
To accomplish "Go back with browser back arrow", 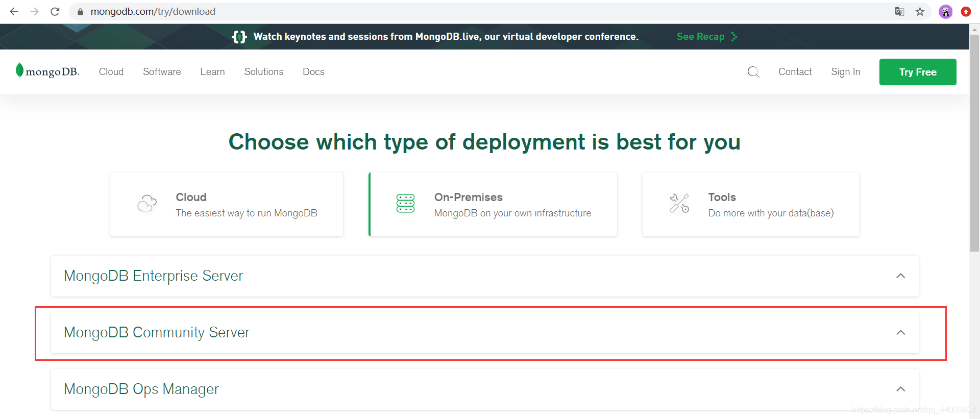I will click(14, 11).
